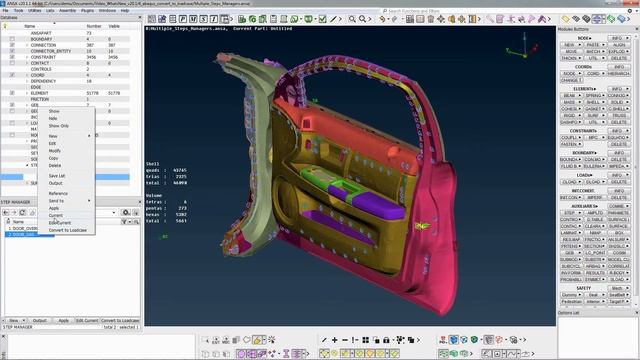Toggle CONSTRAINT visibility checkbox

click(x=12, y=57)
